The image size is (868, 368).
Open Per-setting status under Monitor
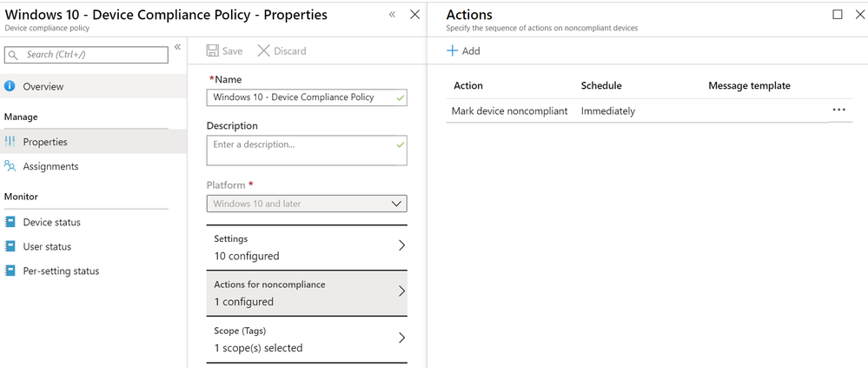tap(93, 271)
